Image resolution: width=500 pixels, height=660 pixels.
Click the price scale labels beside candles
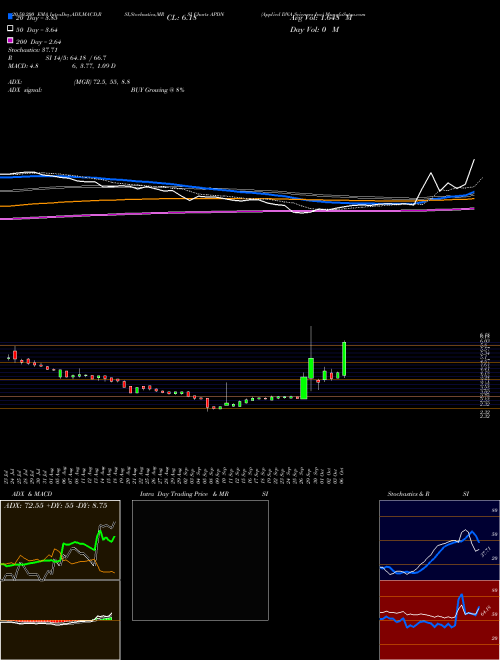click(484, 375)
